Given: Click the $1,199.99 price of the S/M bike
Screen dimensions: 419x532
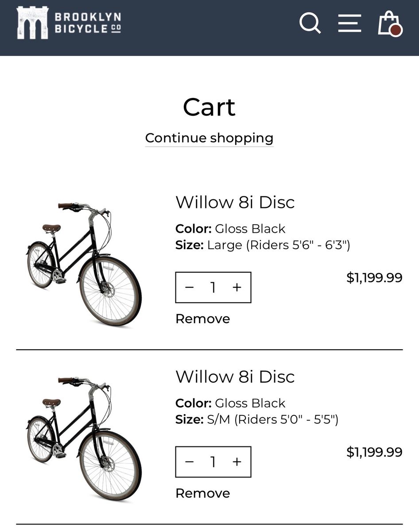Looking at the screenshot, I should click(374, 452).
